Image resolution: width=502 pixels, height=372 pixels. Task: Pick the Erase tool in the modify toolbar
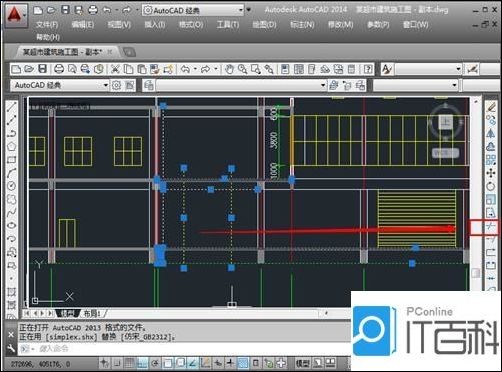[491, 107]
